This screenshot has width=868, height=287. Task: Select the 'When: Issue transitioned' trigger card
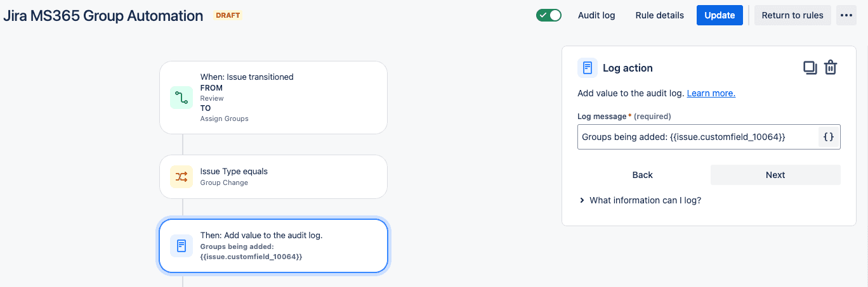point(273,98)
